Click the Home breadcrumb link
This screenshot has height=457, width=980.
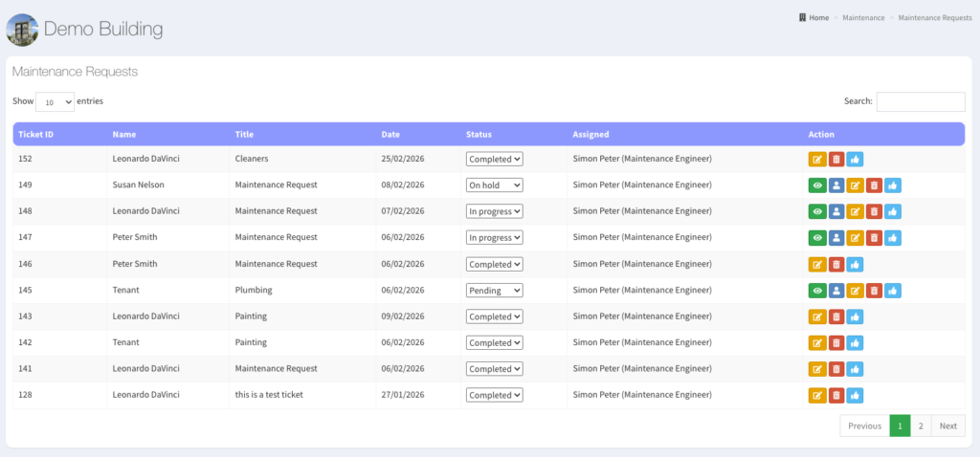click(818, 17)
